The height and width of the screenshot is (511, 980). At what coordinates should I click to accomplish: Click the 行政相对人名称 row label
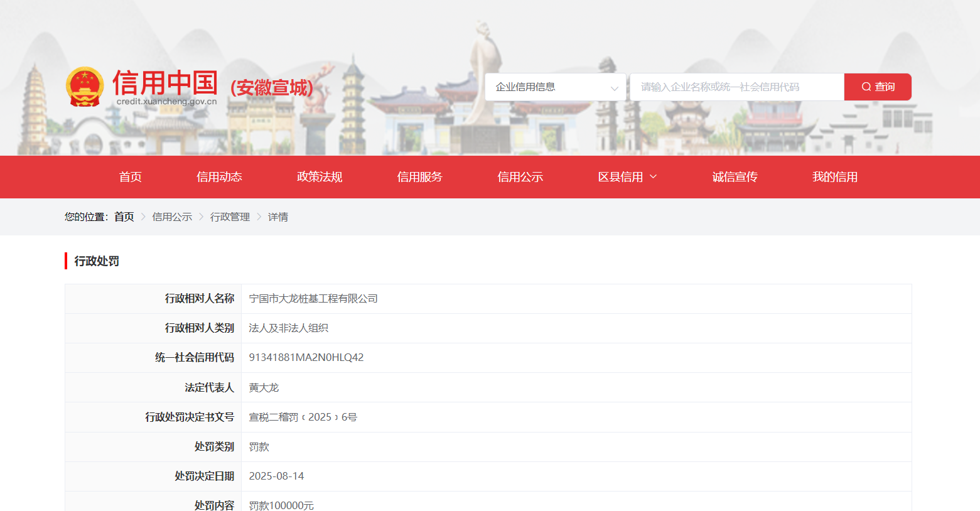200,299
